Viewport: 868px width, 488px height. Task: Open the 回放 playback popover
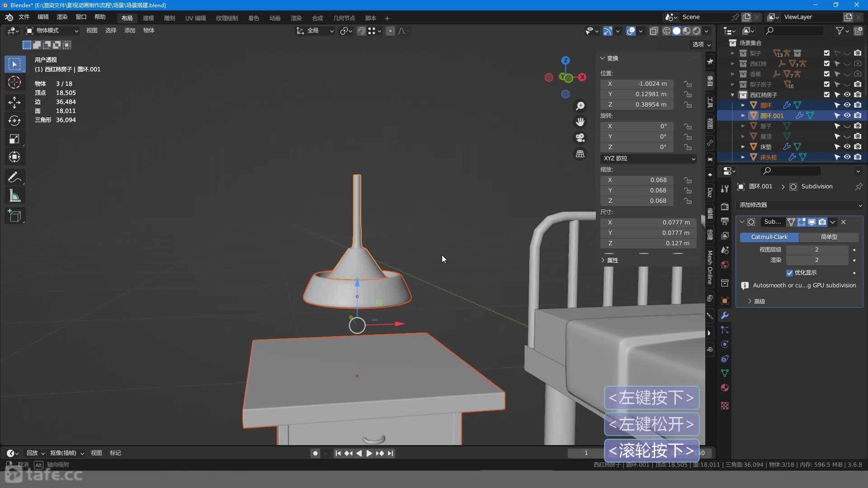click(35, 453)
